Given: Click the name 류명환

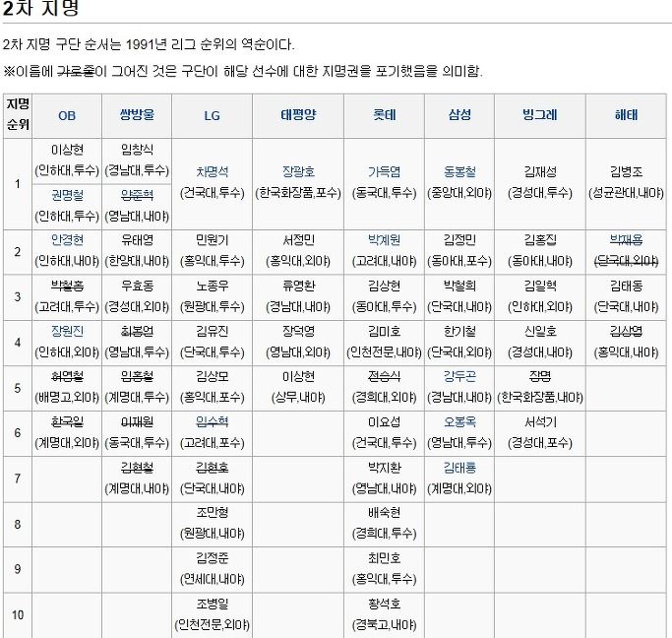Looking at the screenshot, I should (x=298, y=286).
